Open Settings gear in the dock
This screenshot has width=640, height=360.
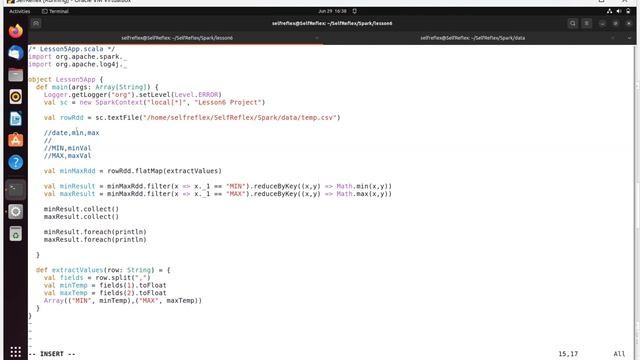[x=16, y=211]
